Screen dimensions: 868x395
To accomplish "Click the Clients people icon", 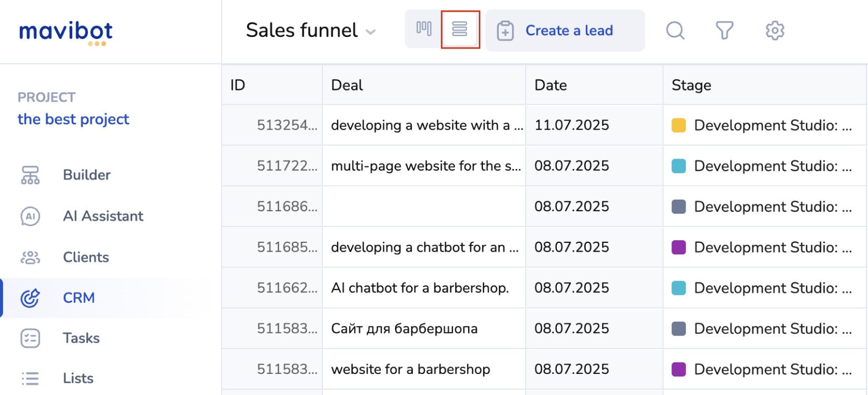I will (30, 257).
